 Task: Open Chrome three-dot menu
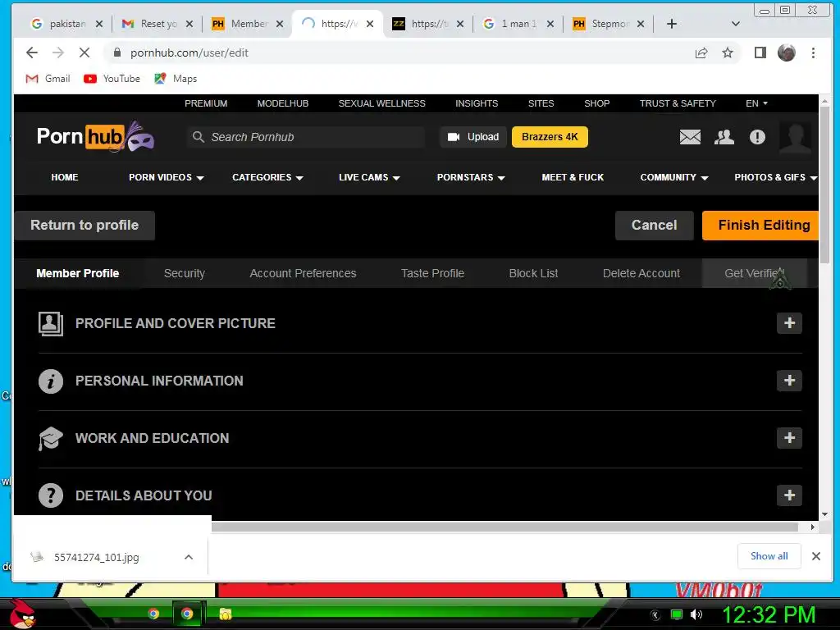[x=813, y=52]
